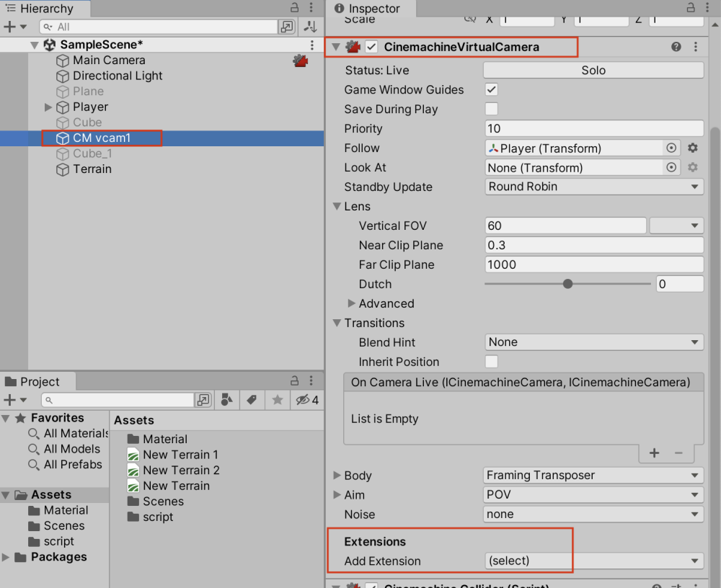This screenshot has width=721, height=588.
Task: Click the help icon on CinemachineVirtualCamera component
Action: (676, 46)
